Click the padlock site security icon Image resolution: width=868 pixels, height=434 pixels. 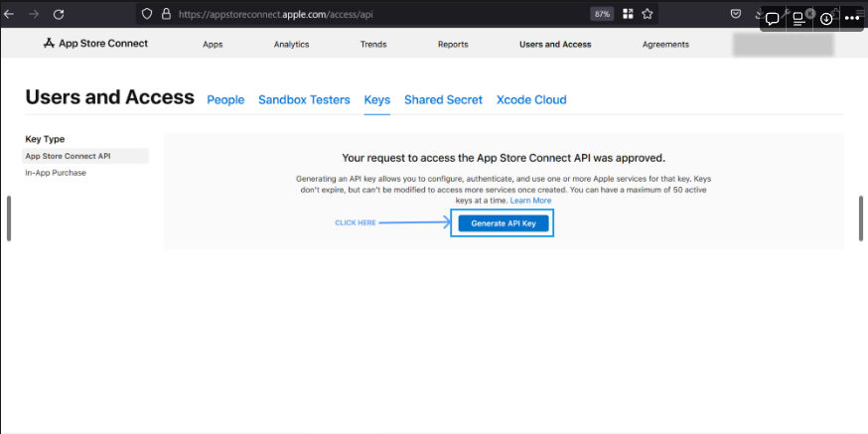[x=166, y=14]
